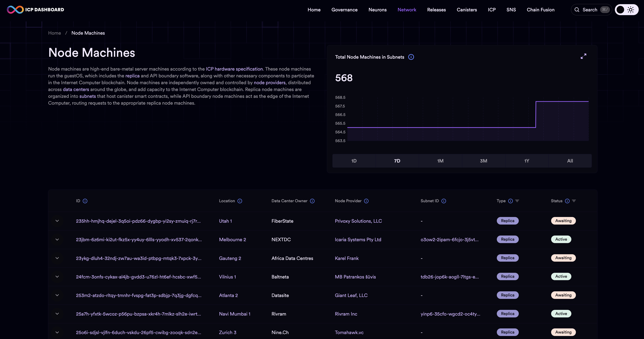Click the expand/fullscreen icon on the chart
644x339 pixels.
click(583, 56)
